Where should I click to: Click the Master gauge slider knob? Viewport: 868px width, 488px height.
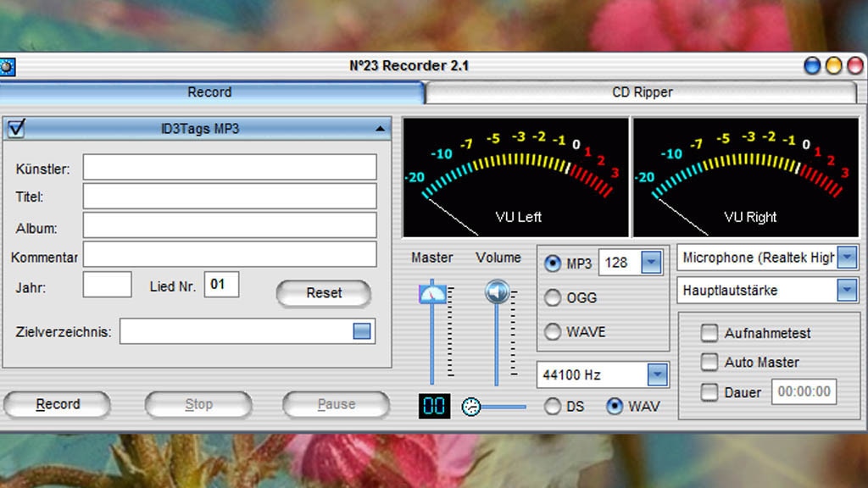[432, 294]
